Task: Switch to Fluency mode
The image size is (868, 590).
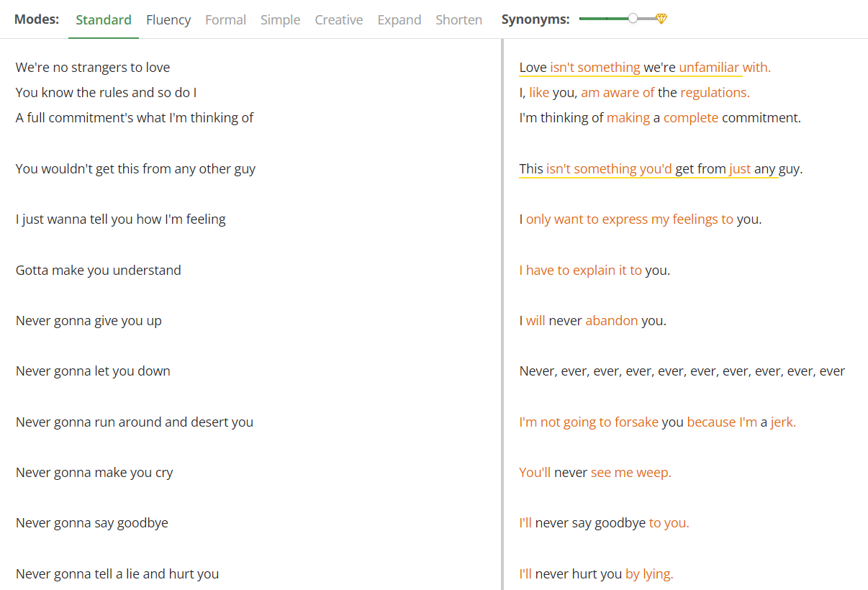Action: click(168, 19)
